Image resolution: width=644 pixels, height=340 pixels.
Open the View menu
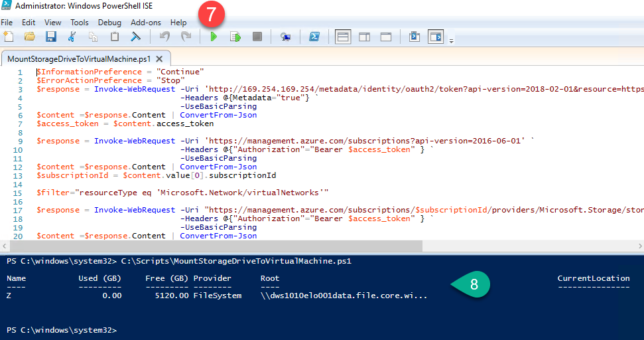tap(52, 23)
